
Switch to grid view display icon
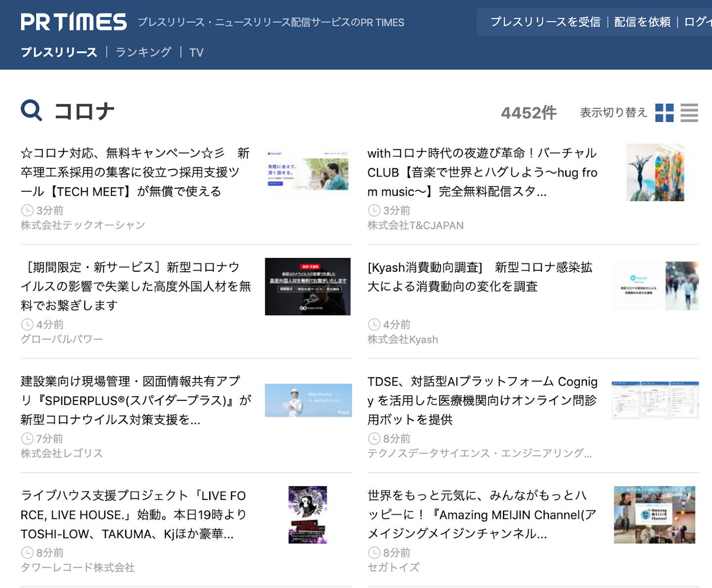tap(664, 113)
